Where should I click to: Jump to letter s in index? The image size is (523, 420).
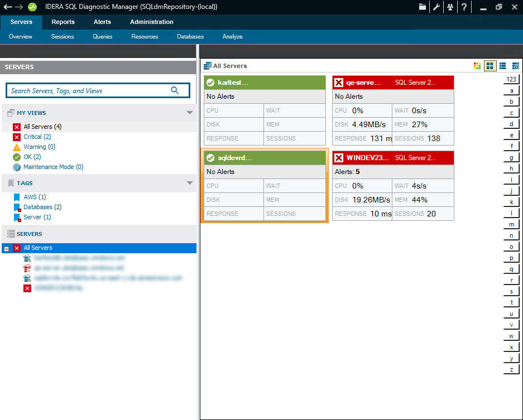tap(511, 292)
